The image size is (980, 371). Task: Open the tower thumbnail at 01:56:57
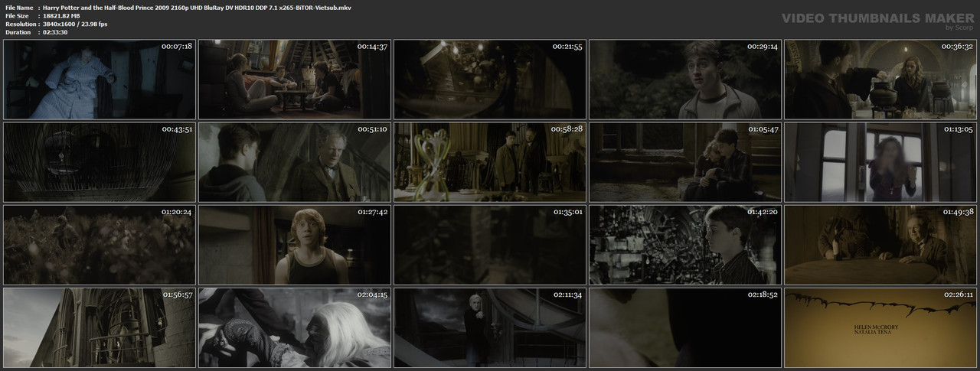100,327
